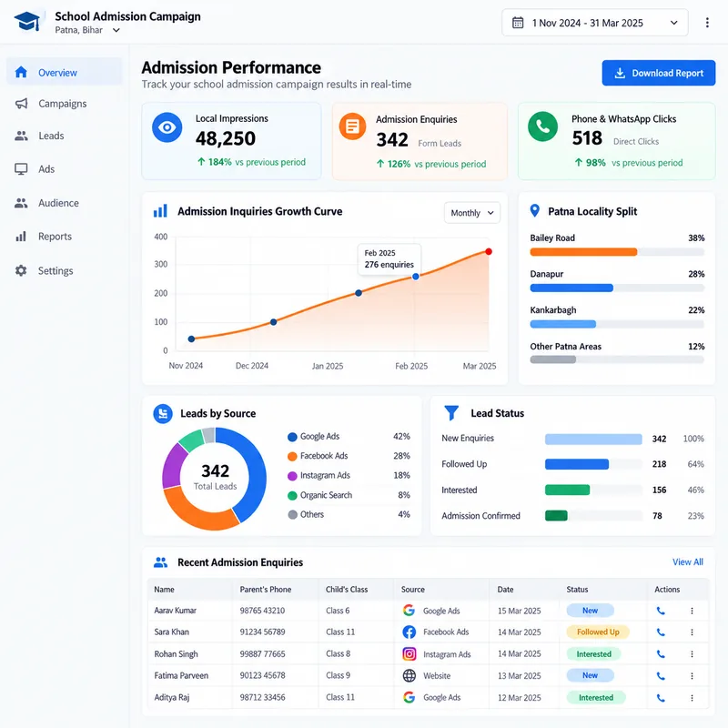Open more options for Fatima Parveen row

[692, 676]
